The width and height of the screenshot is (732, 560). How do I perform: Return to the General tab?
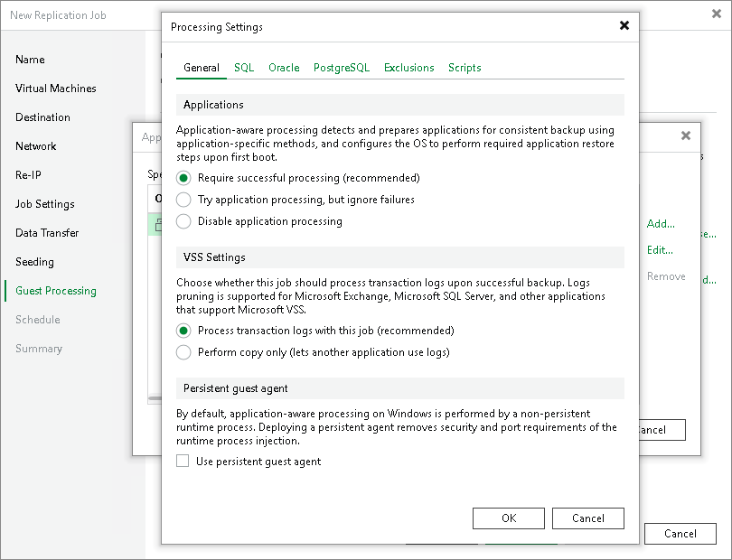201,68
